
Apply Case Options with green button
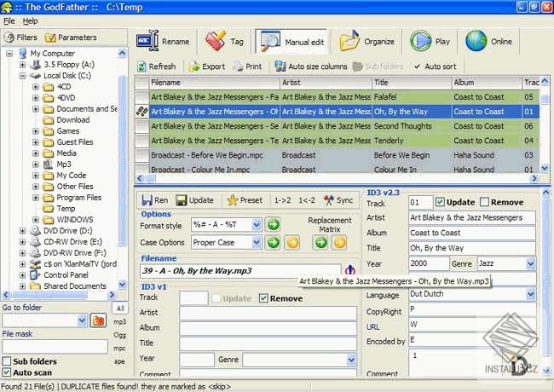[x=273, y=243]
